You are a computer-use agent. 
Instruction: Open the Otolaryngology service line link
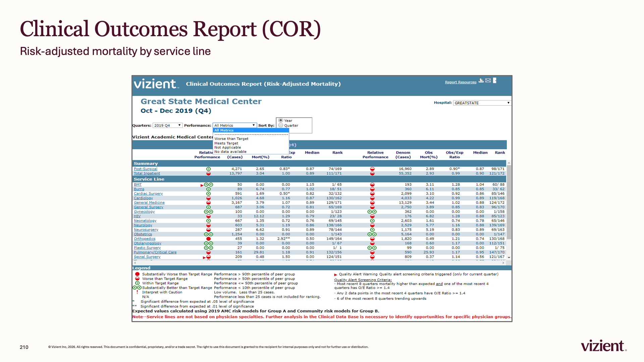coord(147,243)
